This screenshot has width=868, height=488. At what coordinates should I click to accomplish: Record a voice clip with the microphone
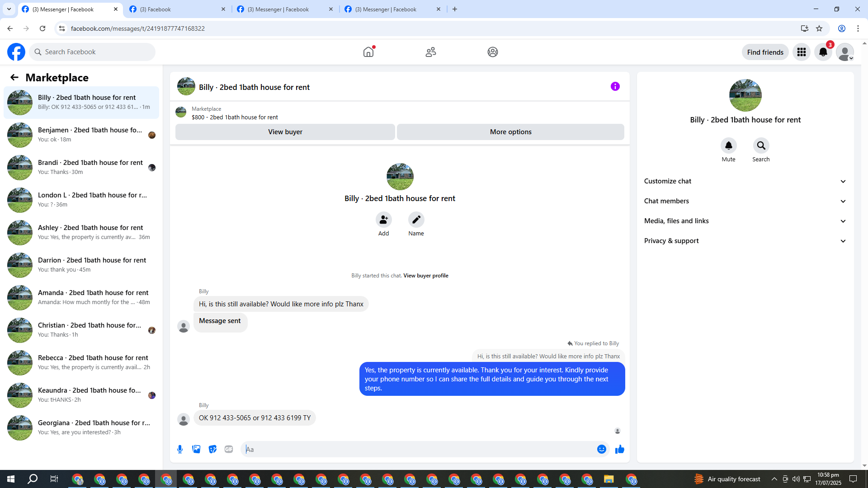[x=180, y=449]
